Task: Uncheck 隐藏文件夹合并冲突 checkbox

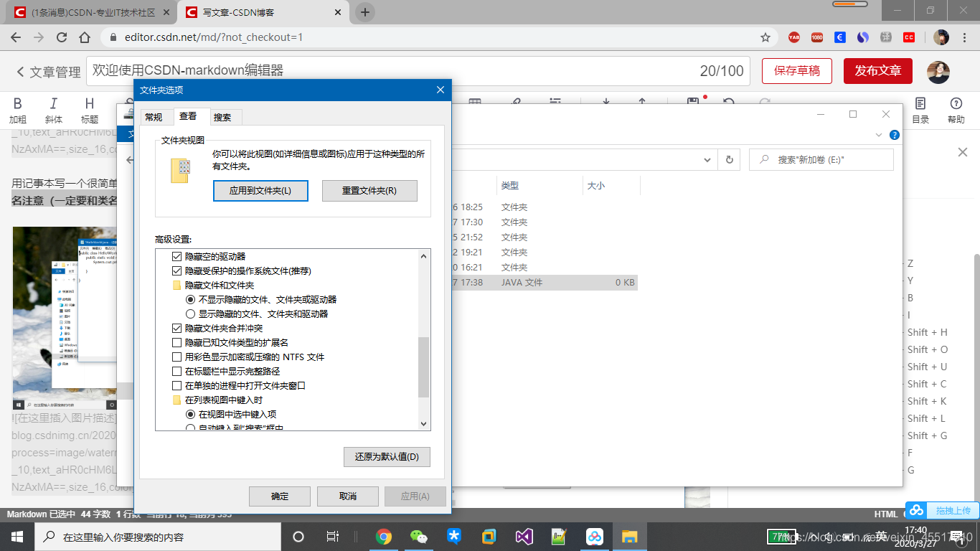Action: 177,328
